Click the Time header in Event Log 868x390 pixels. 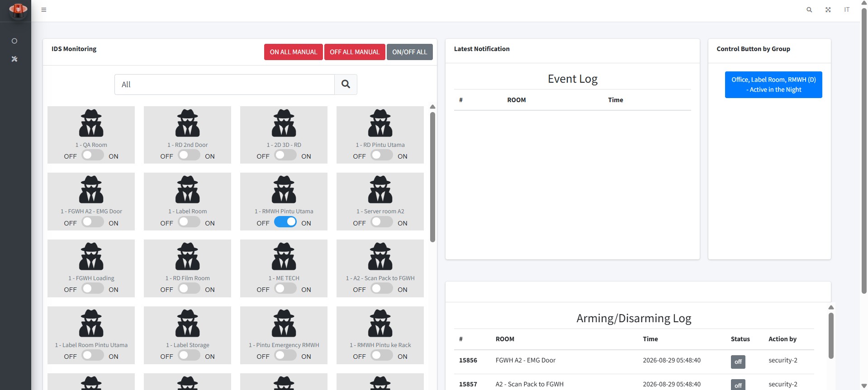(x=616, y=100)
